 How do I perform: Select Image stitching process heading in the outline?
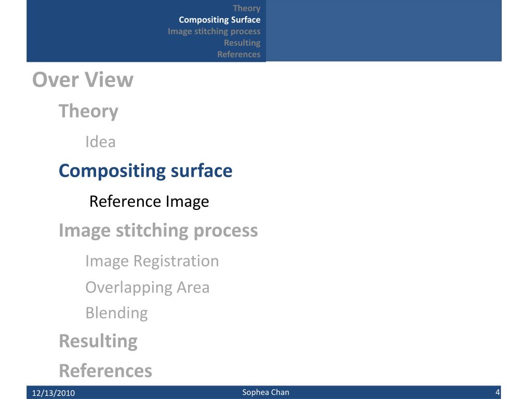click(x=158, y=230)
